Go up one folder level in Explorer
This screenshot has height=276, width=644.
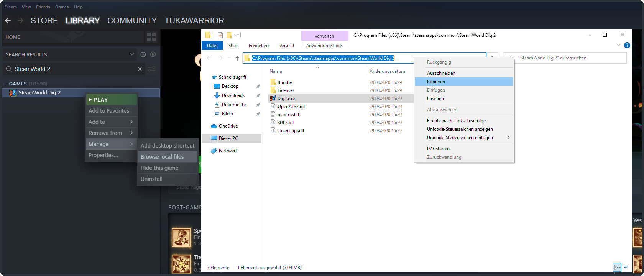coord(237,58)
